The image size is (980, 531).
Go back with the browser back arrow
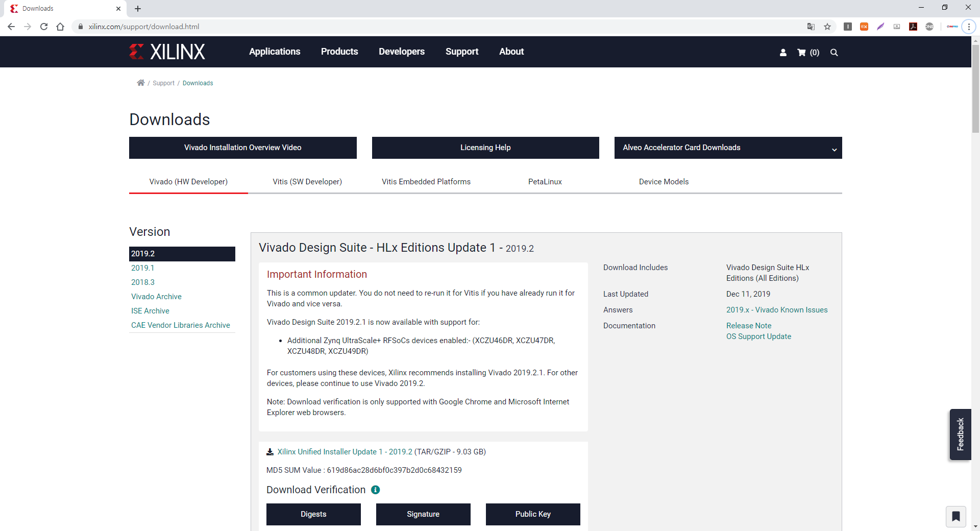pyautogui.click(x=11, y=27)
